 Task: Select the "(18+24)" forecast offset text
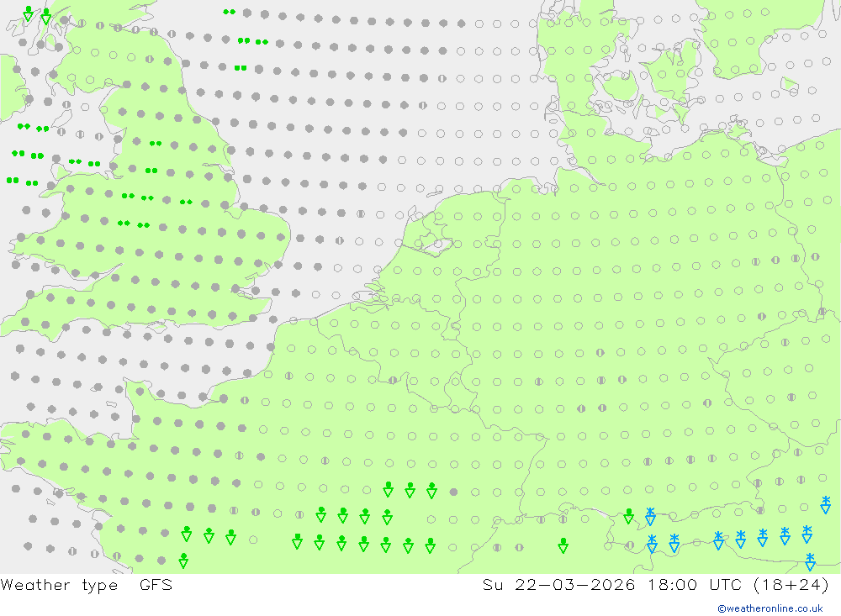point(791,584)
